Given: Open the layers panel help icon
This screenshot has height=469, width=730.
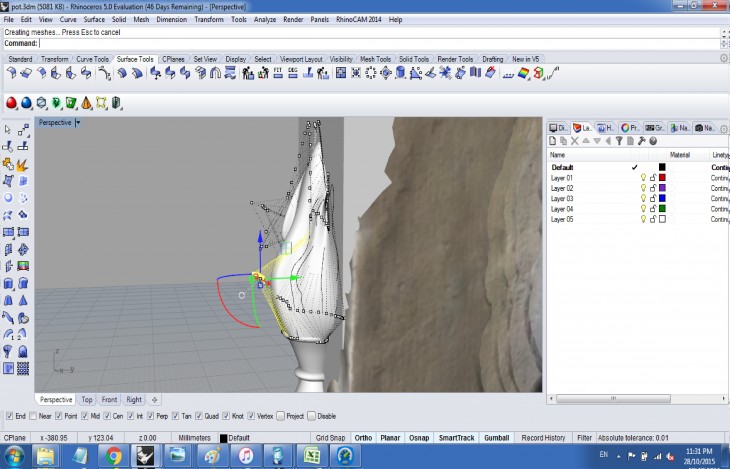Looking at the screenshot, I should (x=653, y=141).
